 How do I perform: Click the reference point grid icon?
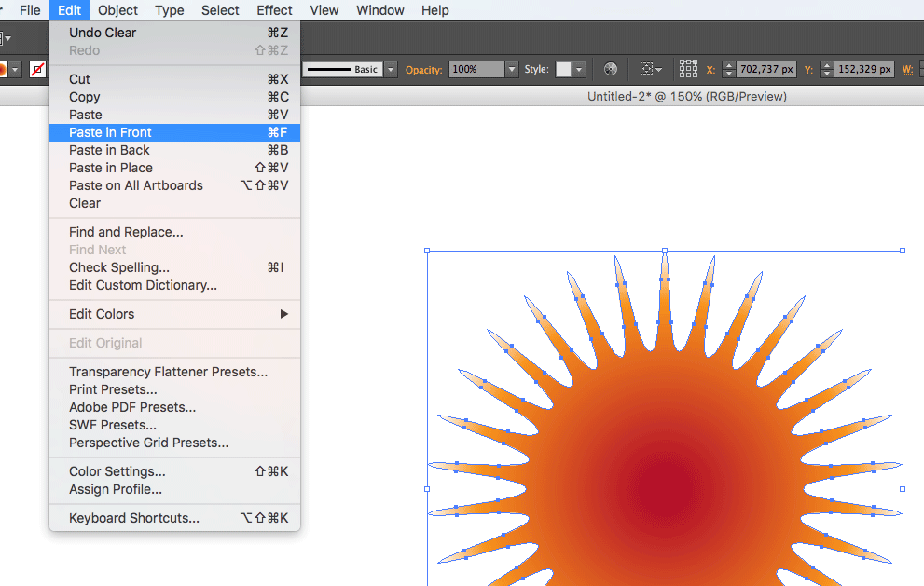pyautogui.click(x=689, y=69)
